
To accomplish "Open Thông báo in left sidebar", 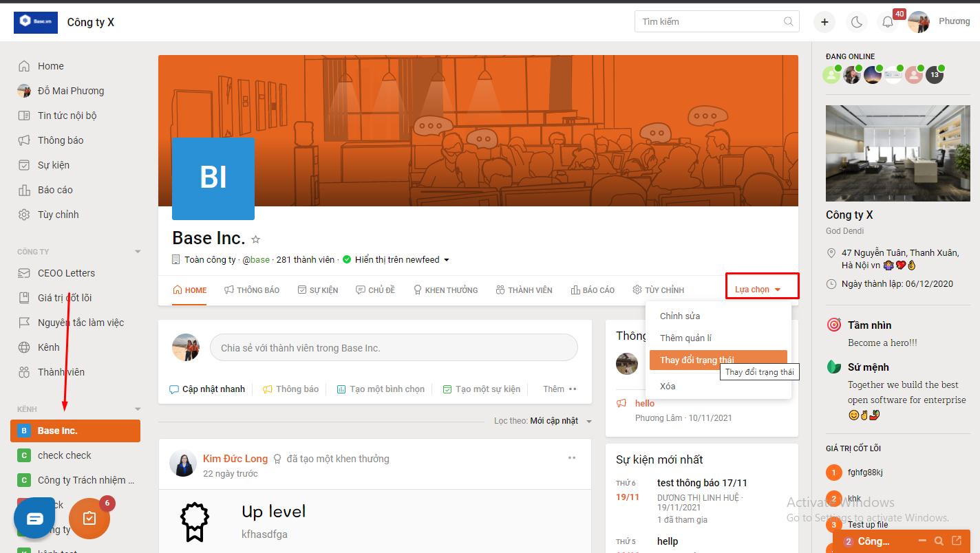I will 61,140.
